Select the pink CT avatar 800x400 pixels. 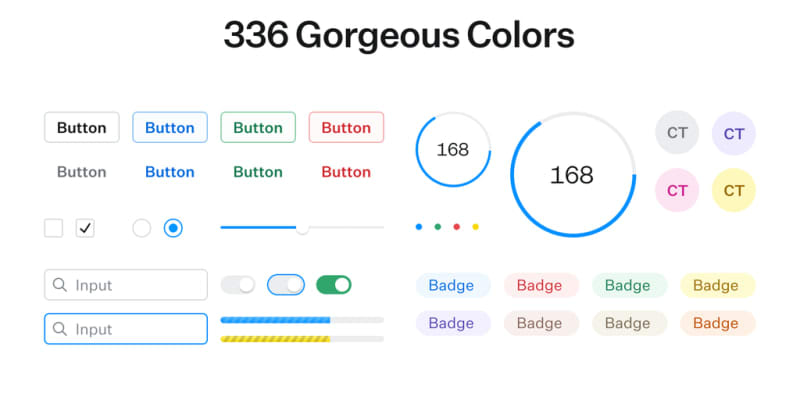[x=677, y=190]
